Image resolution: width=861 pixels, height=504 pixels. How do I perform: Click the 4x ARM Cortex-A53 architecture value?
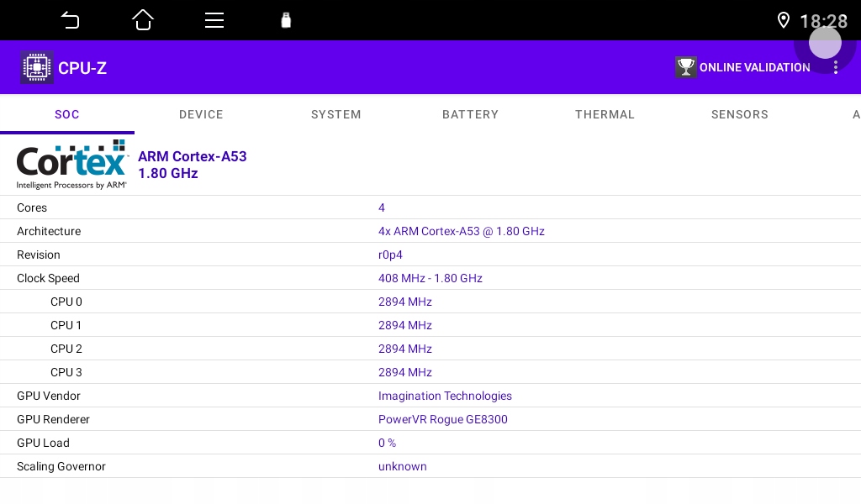tap(461, 231)
